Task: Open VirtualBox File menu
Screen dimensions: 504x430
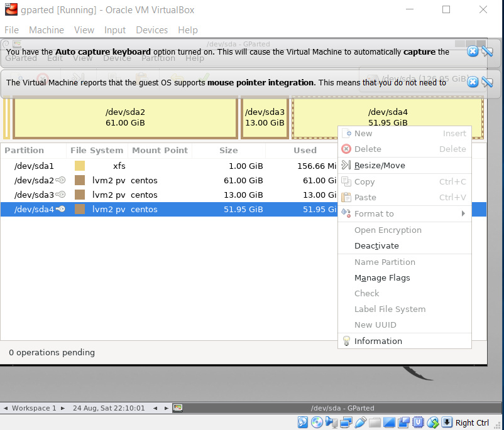Action: coord(11,30)
